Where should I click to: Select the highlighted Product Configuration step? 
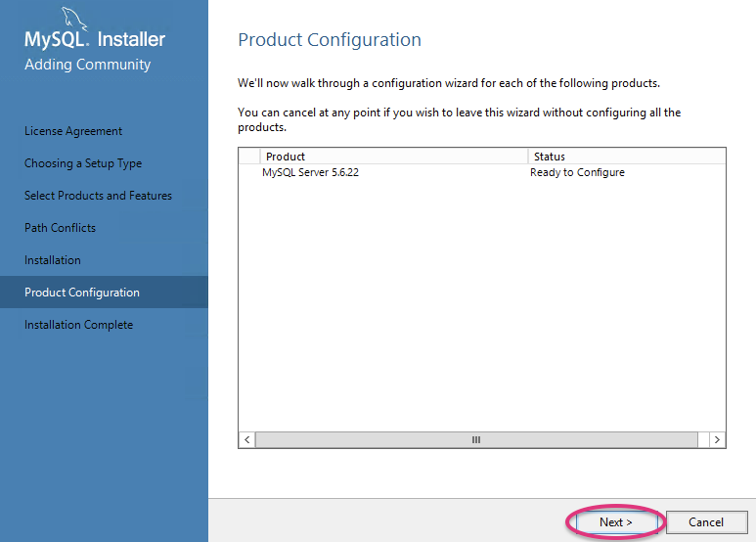point(82,293)
